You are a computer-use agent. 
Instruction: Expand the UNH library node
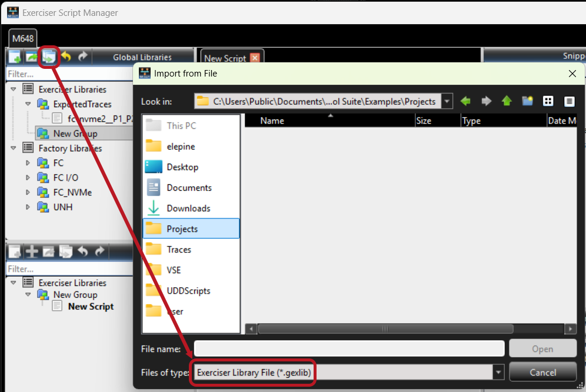click(28, 207)
